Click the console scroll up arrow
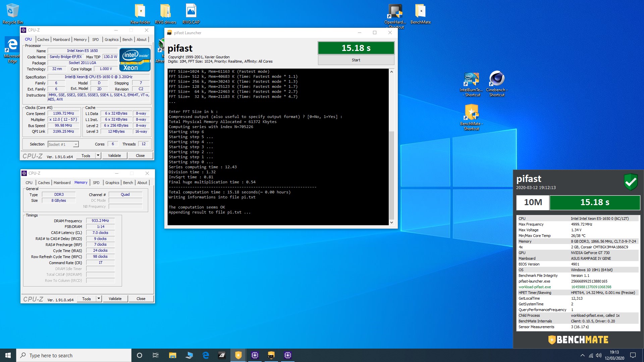 391,72
